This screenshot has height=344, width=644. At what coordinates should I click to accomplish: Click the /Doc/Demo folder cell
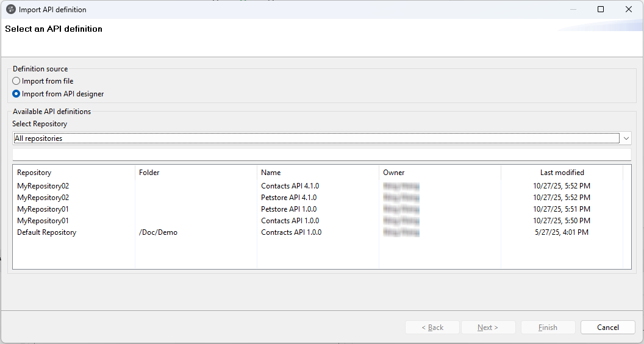[158, 232]
